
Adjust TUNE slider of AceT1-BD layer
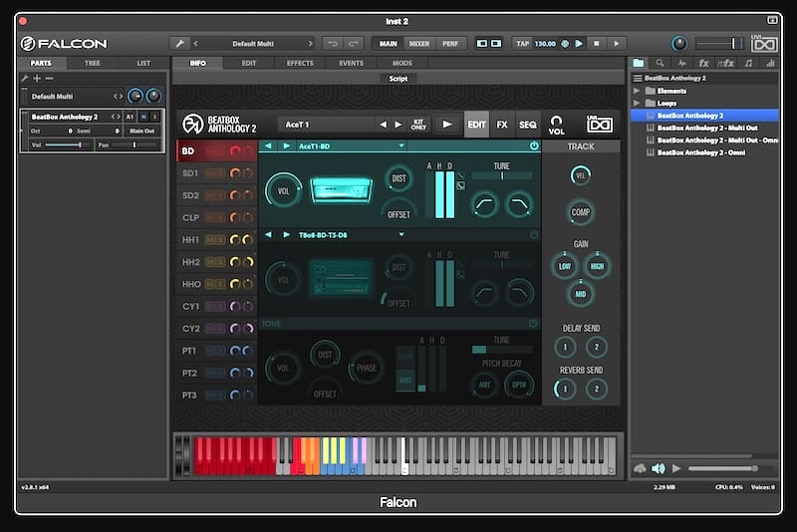coord(502,175)
